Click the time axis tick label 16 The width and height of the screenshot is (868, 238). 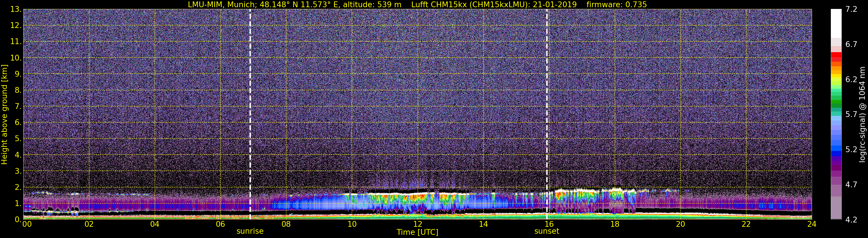[x=549, y=224]
